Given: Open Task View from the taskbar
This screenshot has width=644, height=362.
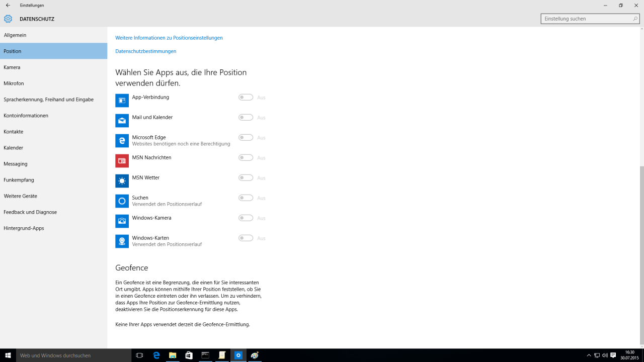Looking at the screenshot, I should point(140,355).
